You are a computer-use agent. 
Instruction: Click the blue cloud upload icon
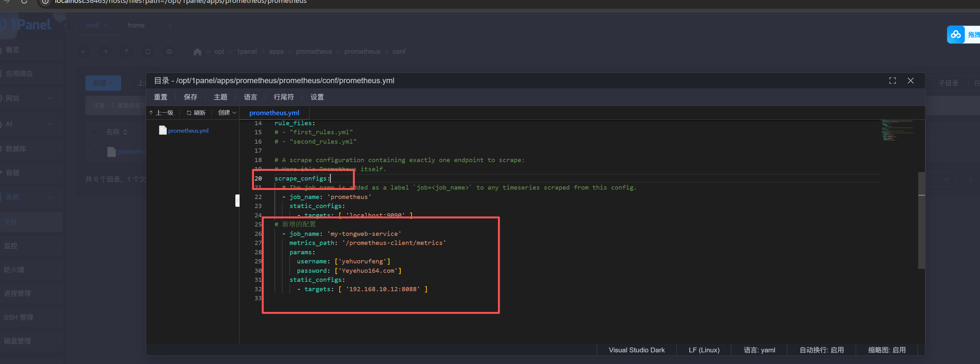tap(956, 35)
